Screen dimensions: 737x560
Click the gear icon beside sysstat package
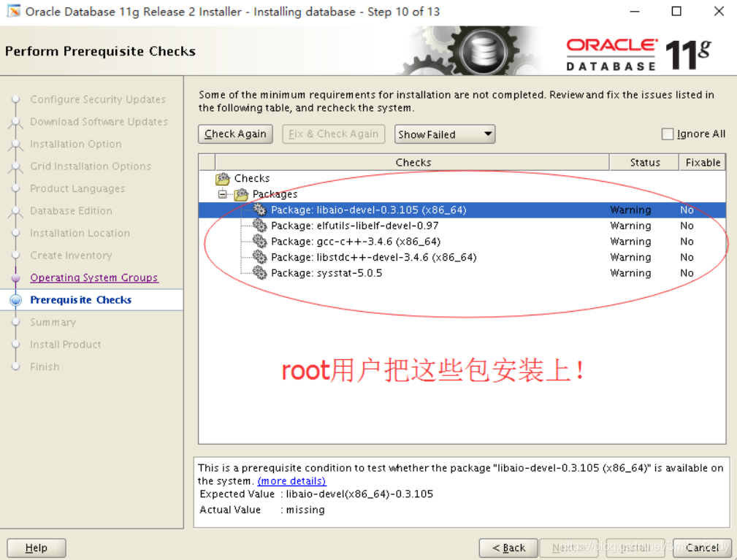[x=259, y=273]
